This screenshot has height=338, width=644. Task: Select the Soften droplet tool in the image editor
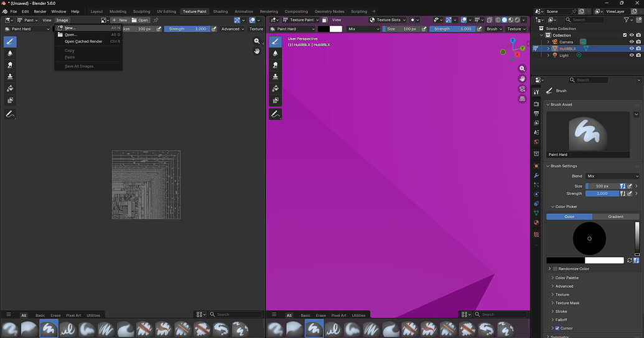(10, 53)
